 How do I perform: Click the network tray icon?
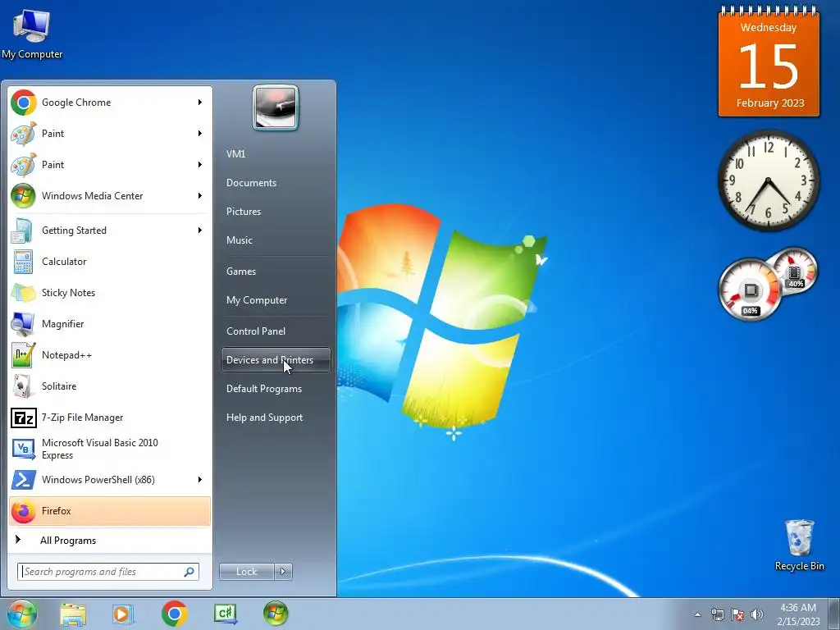pyautogui.click(x=717, y=614)
